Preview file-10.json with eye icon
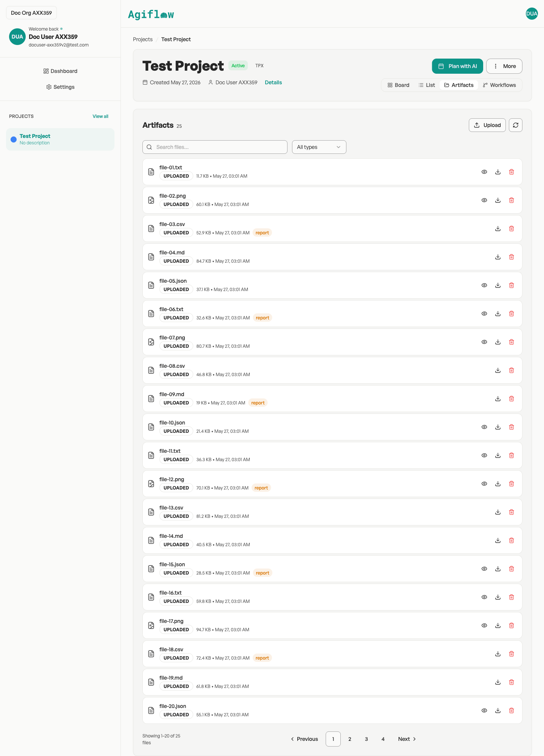The image size is (544, 756). pyautogui.click(x=484, y=427)
